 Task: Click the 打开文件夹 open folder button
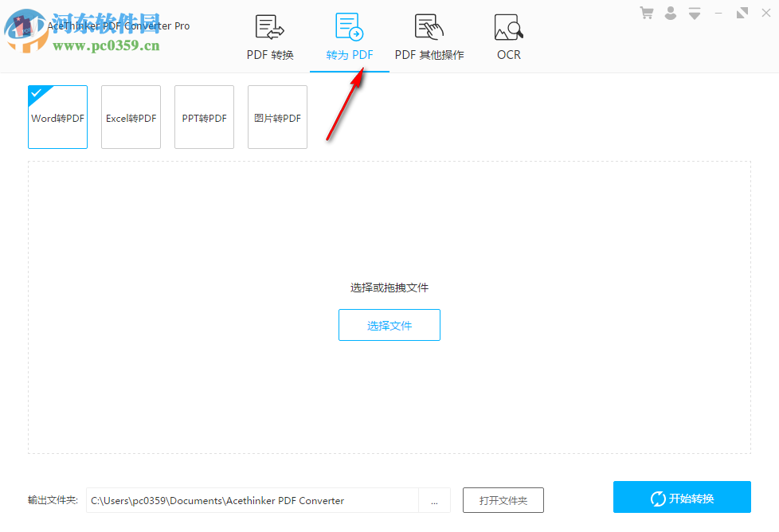pos(503,500)
